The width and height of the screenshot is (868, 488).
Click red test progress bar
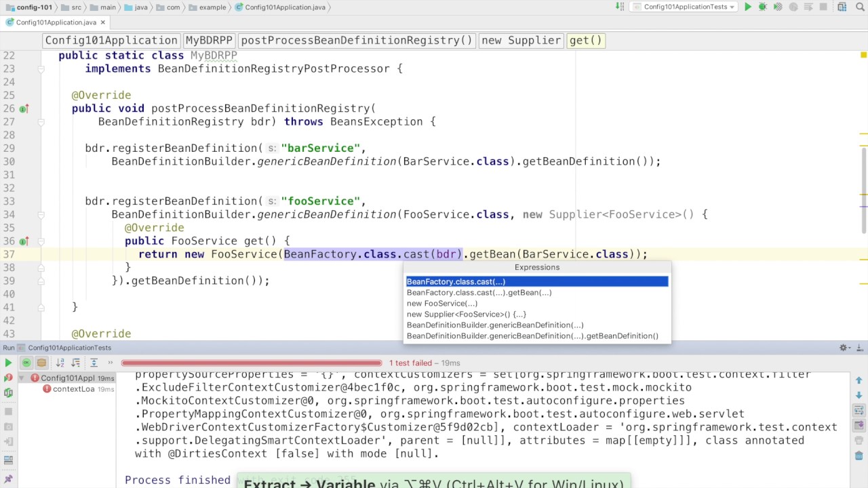tap(252, 363)
